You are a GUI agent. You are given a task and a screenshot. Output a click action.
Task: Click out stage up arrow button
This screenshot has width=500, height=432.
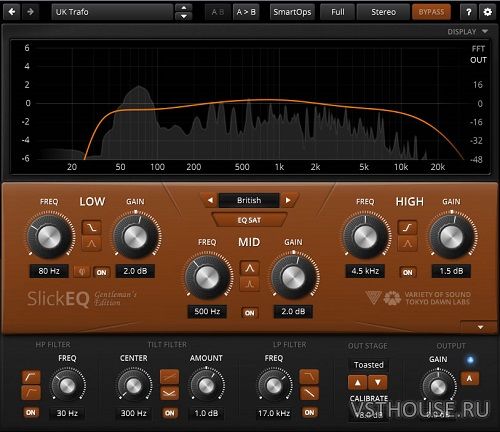[x=358, y=382]
